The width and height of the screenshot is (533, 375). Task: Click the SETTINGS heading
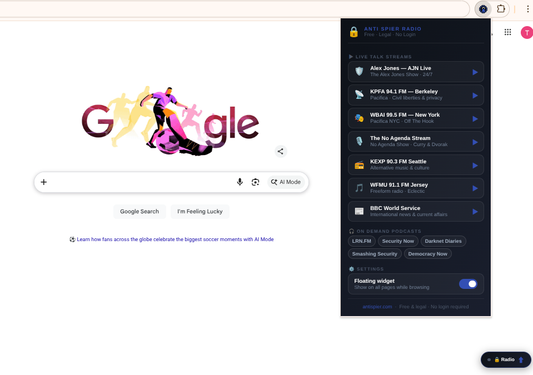click(370, 269)
